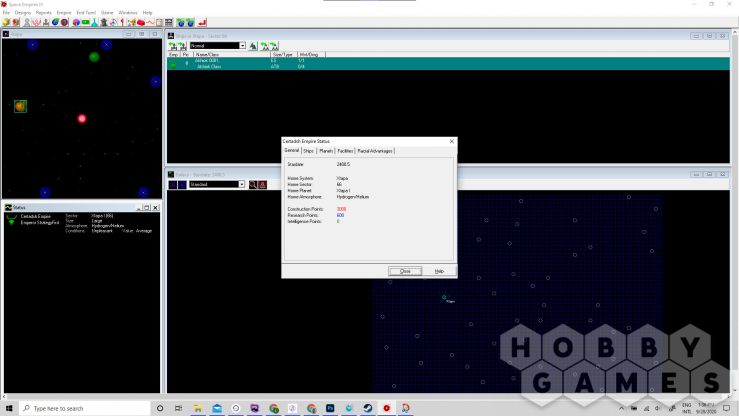739x416 pixels.
Task: Click the blue-green globe toolbar icon
Action: 55,22
